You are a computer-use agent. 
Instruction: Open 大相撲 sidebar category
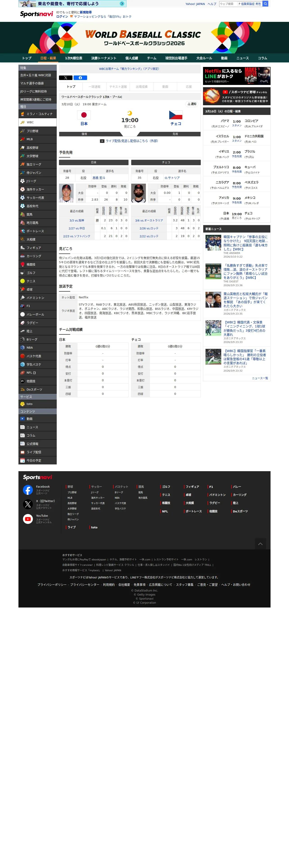[37, 240]
